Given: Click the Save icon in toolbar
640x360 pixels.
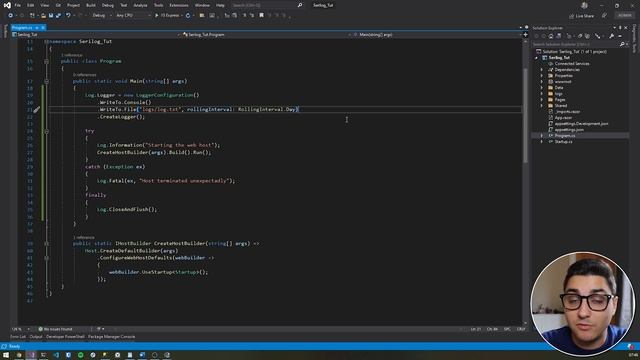Looking at the screenshot, I should (51, 16).
